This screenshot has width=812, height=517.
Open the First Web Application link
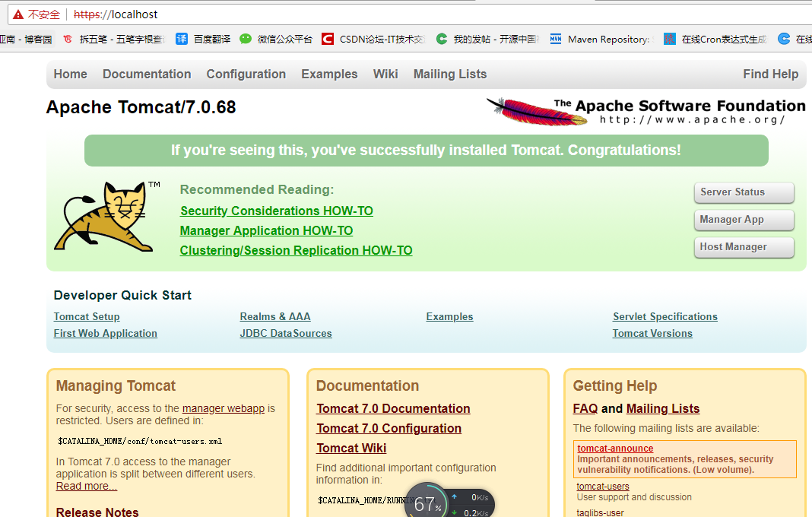point(105,333)
